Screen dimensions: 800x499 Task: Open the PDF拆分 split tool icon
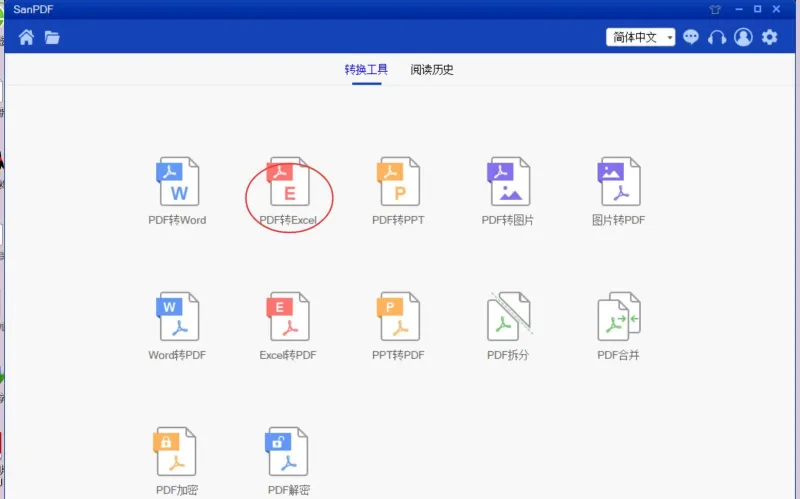tap(509, 316)
